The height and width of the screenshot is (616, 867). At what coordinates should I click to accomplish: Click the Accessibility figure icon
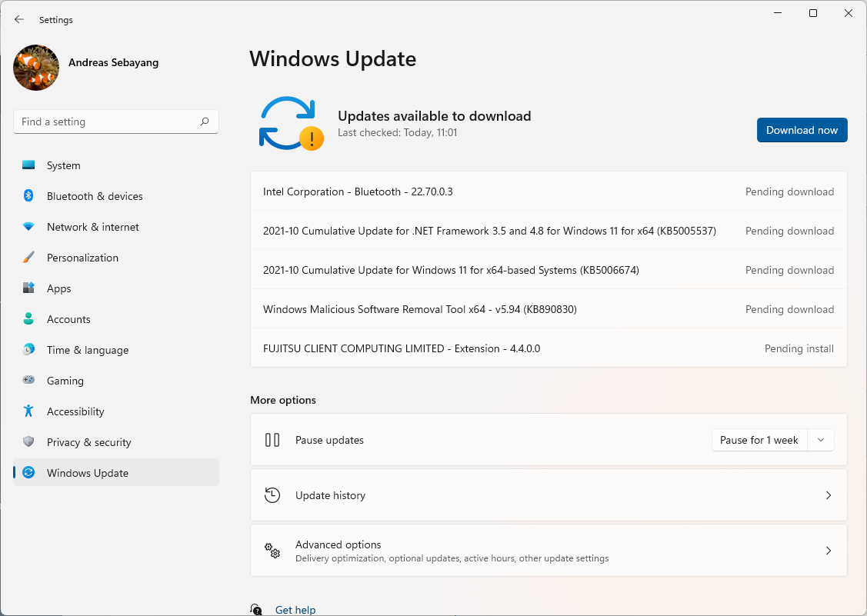click(x=28, y=411)
